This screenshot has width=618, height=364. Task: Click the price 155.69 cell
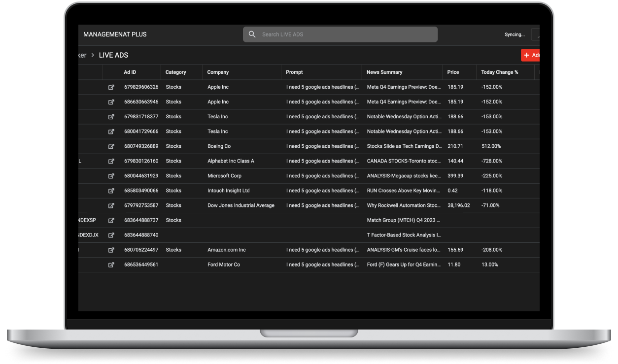tap(455, 250)
